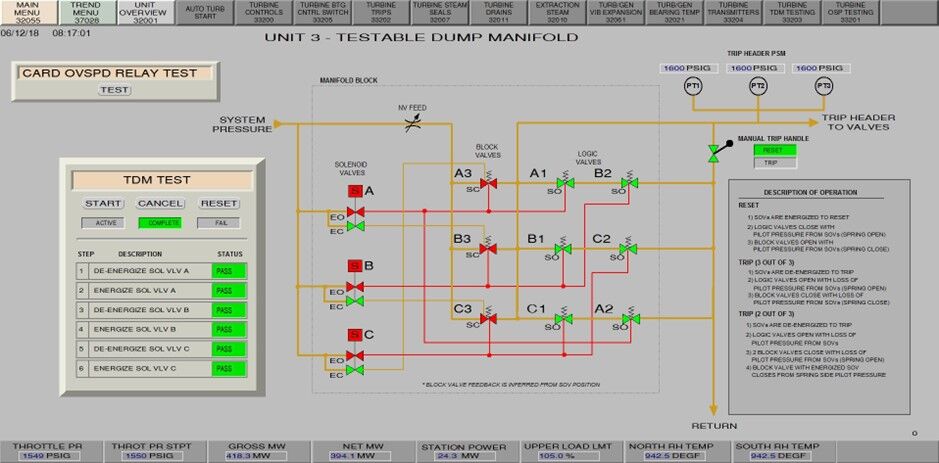Image resolution: width=939 pixels, height=463 pixels.
Task: Click the PT1 pressure transmitter circle
Action: pyautogui.click(x=692, y=88)
